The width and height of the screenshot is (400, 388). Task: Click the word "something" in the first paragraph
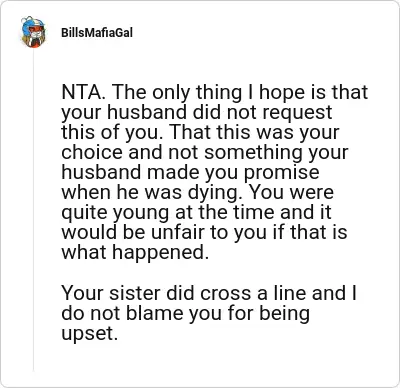[x=254, y=152]
